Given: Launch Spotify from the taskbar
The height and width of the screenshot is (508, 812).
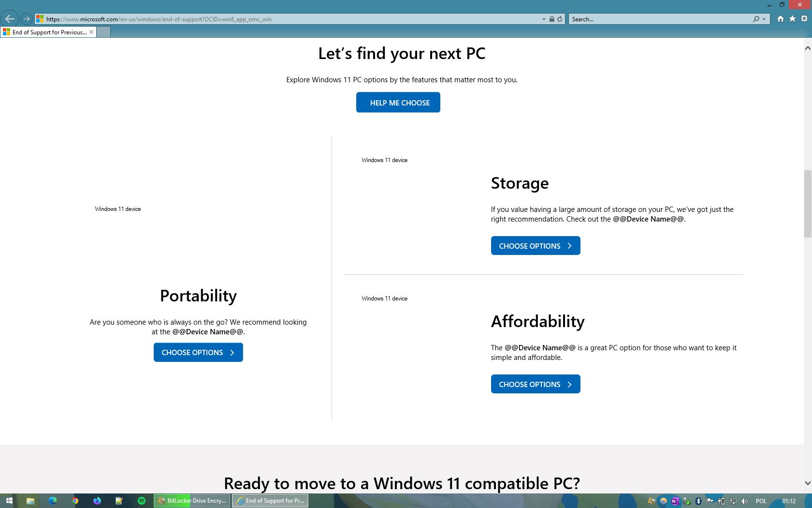Looking at the screenshot, I should pyautogui.click(x=142, y=501).
